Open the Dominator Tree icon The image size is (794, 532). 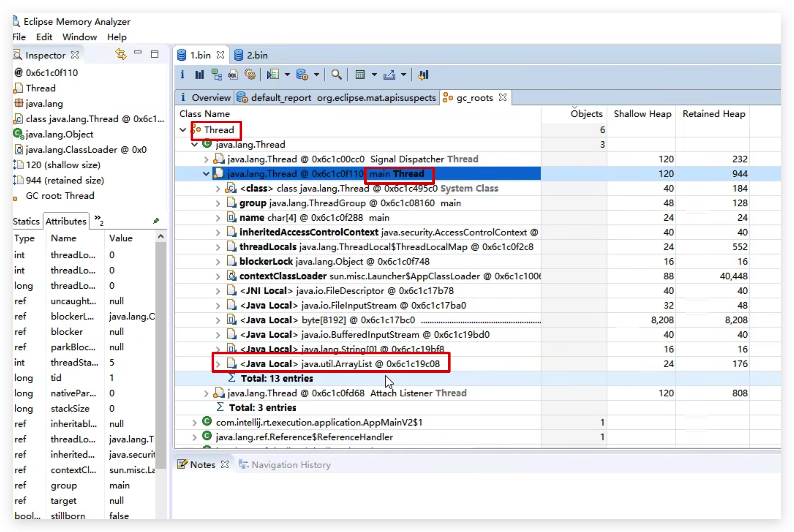click(x=216, y=75)
